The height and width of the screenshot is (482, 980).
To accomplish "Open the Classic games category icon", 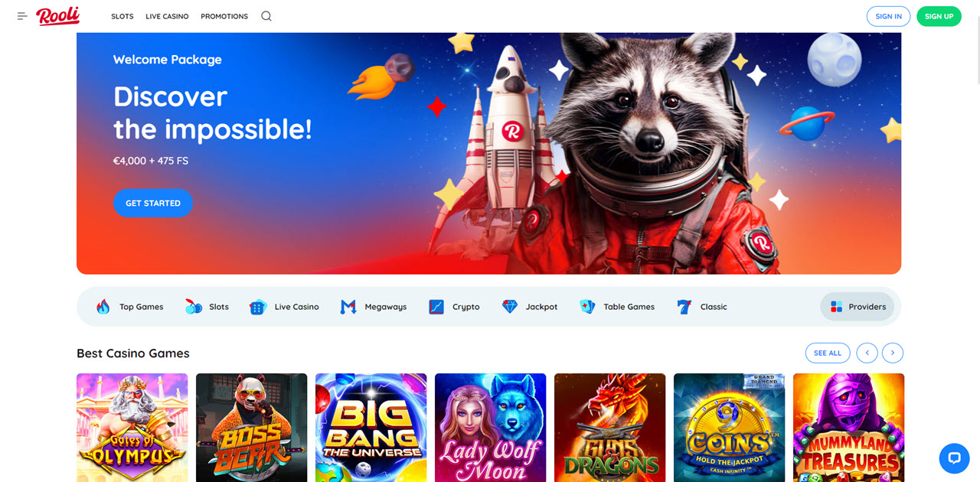I will tap(682, 306).
